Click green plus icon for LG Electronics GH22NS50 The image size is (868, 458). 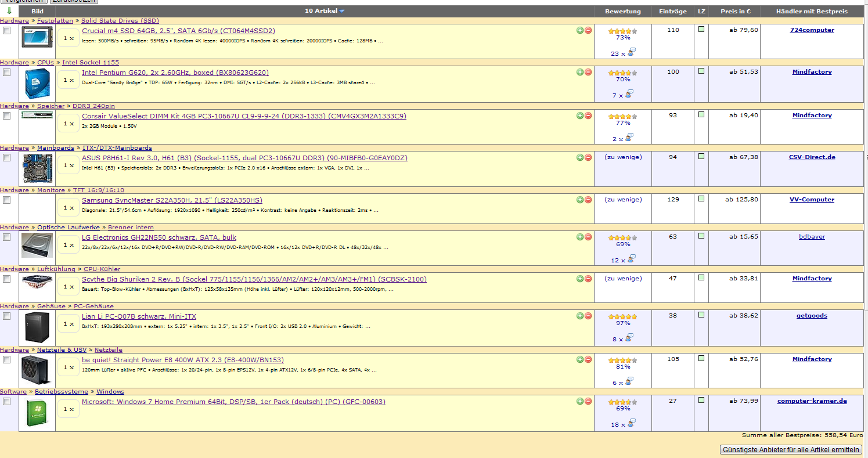coord(580,237)
